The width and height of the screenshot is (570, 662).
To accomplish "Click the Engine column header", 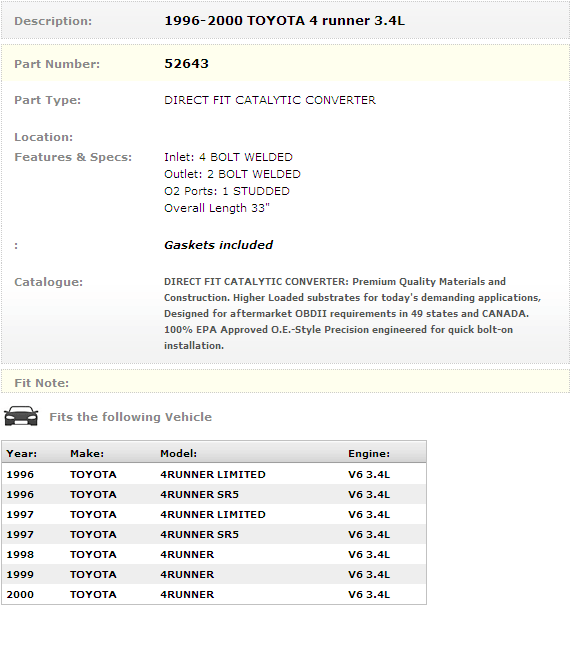I will (x=369, y=453).
